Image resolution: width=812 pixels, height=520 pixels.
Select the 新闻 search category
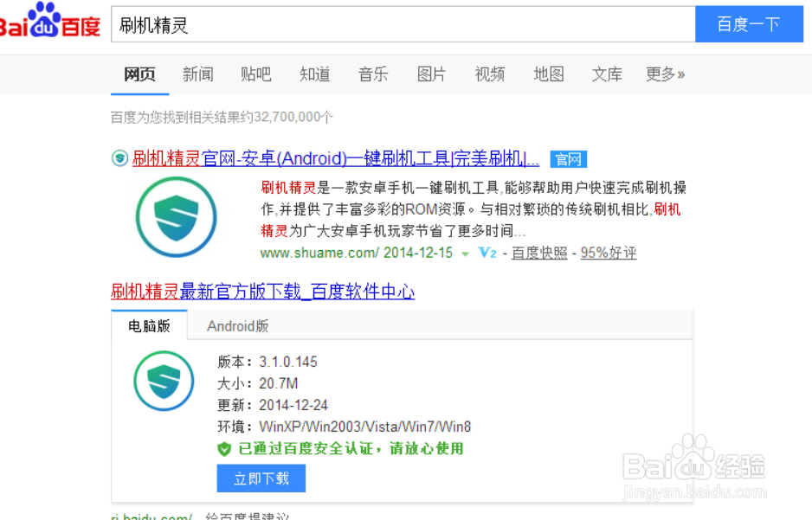[x=198, y=74]
